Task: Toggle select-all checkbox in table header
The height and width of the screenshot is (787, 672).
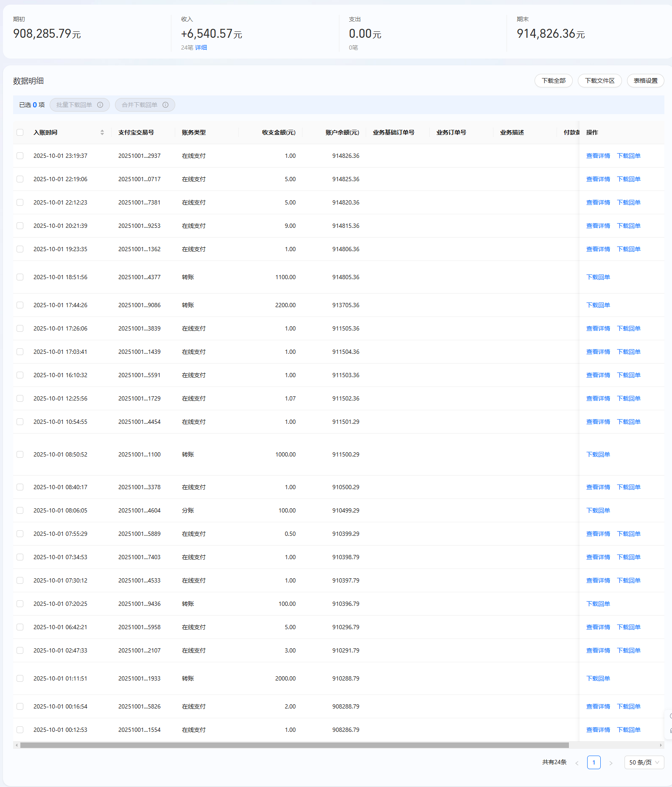Action: pos(20,132)
